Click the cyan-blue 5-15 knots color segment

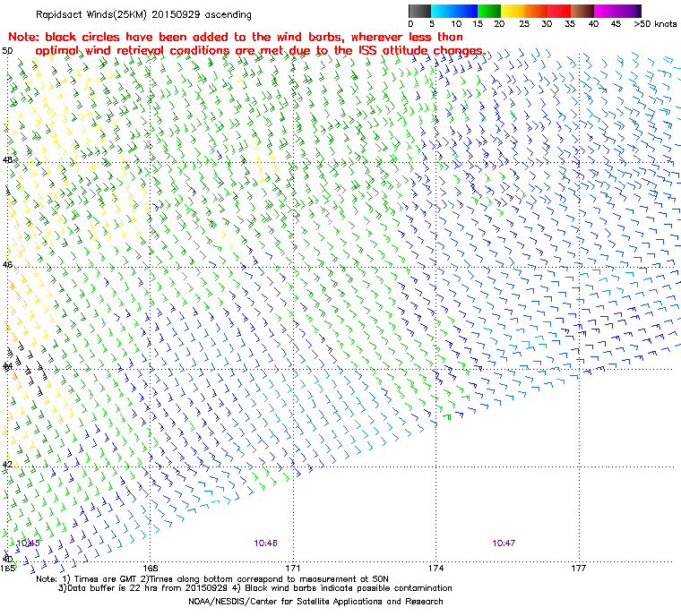[x=454, y=11]
